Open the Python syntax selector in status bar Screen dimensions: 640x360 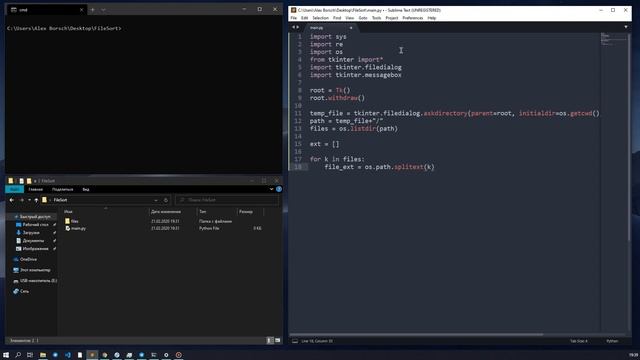click(612, 341)
